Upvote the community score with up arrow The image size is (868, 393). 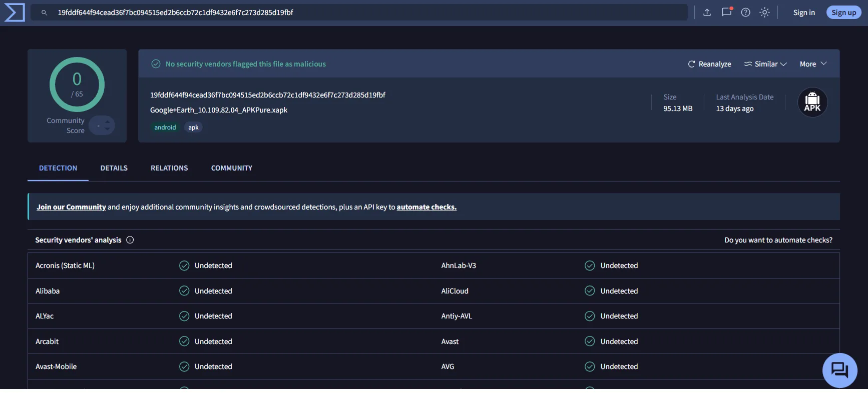107,121
